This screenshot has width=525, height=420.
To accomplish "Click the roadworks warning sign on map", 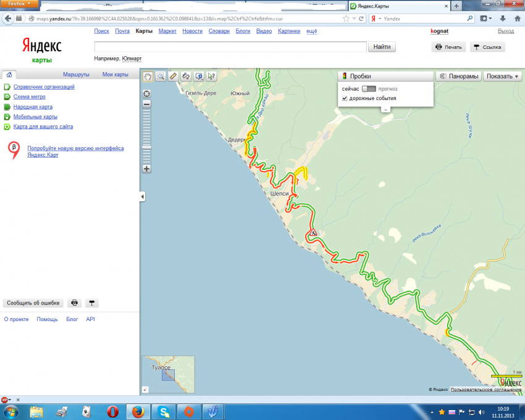I will [314, 233].
